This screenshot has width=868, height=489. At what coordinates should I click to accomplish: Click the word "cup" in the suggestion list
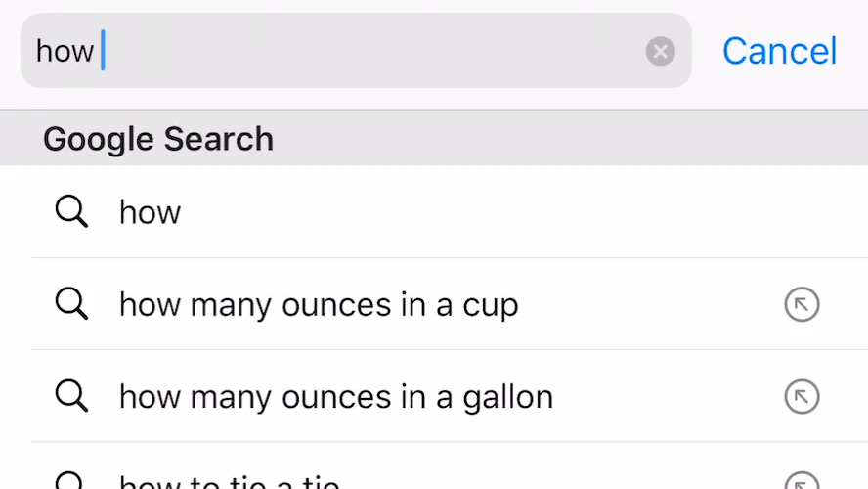coord(490,306)
